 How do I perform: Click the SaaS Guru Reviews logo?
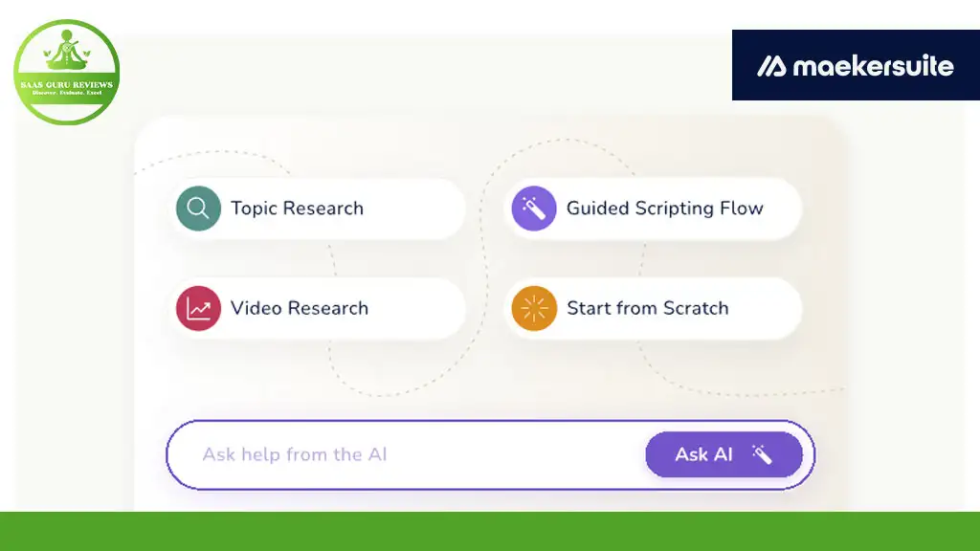point(67,72)
